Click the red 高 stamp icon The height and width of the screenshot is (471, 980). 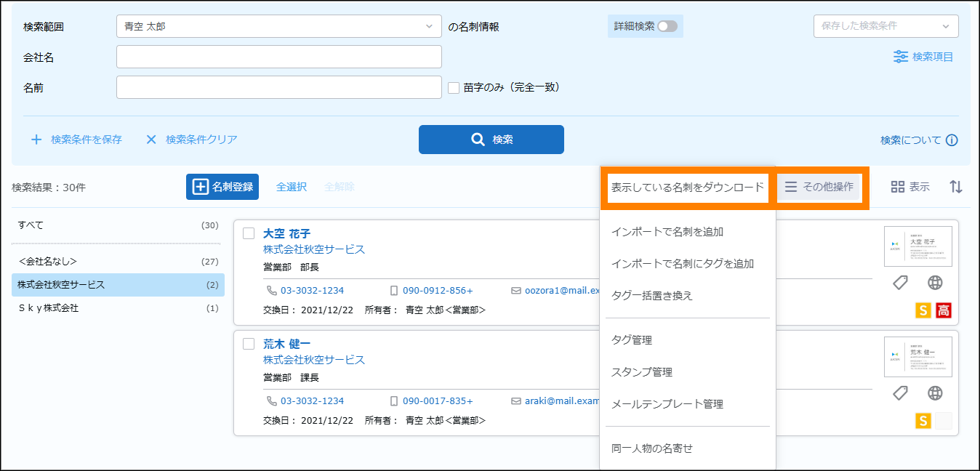click(943, 310)
